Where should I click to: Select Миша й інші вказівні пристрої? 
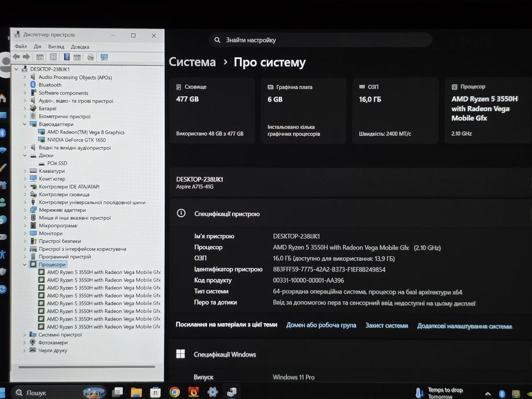pos(75,218)
